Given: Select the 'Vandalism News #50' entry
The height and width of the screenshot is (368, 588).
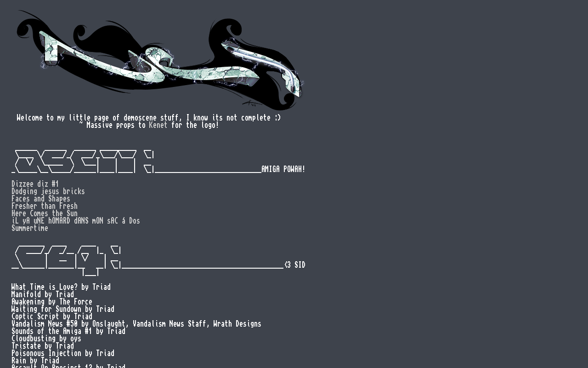Looking at the screenshot, I should pos(136,324).
